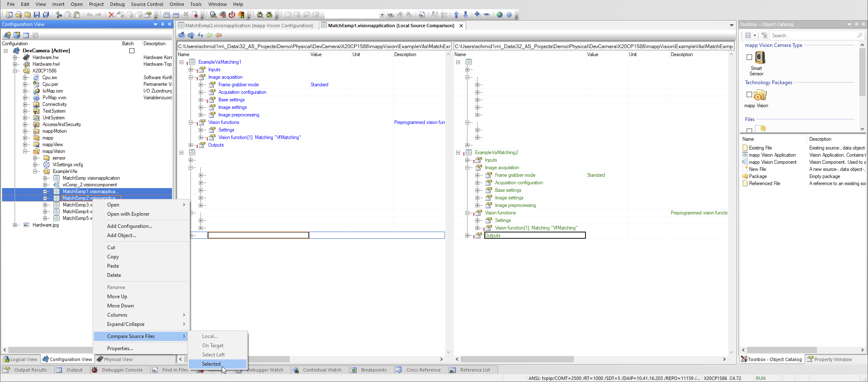Click the New Project toolbar icon
This screenshot has height=382, width=868.
click(9, 15)
